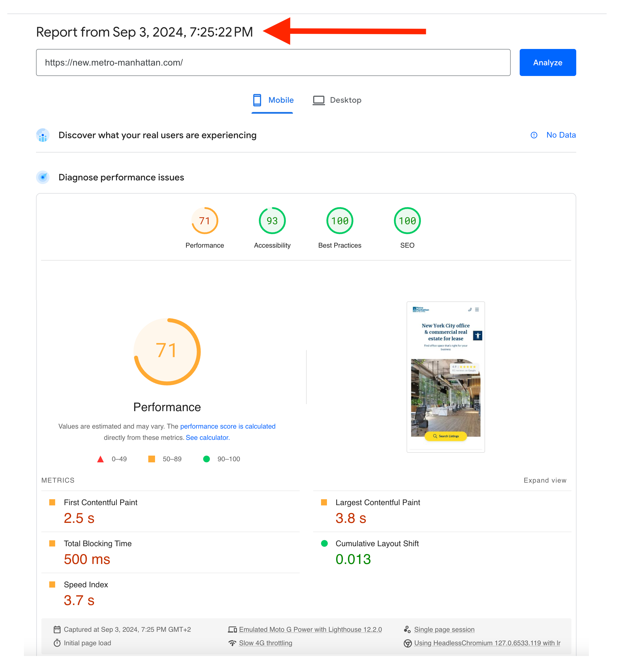Click the No Data info icon
Image resolution: width=619 pixels, height=672 pixels.
coord(534,135)
